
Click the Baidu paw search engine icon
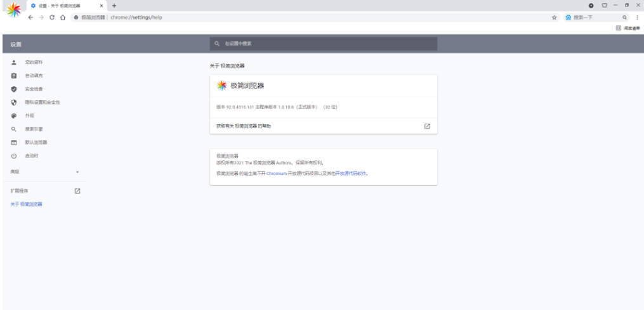pyautogui.click(x=568, y=17)
